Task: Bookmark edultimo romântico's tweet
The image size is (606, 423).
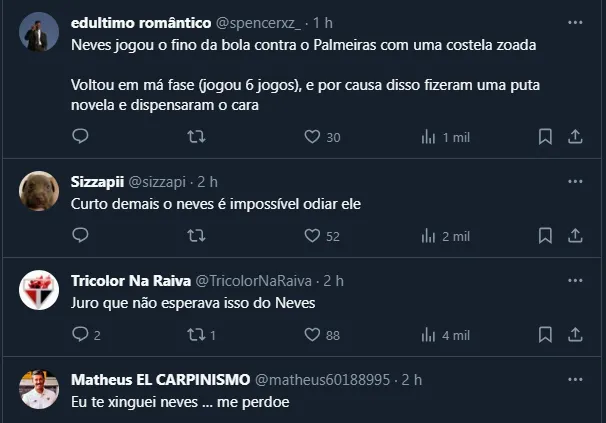Action: 545,136
